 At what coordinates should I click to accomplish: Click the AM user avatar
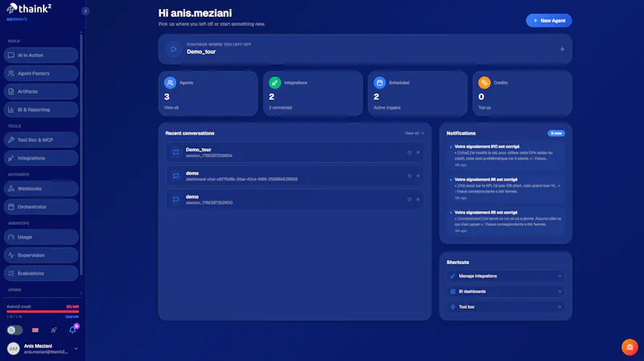pos(14,349)
